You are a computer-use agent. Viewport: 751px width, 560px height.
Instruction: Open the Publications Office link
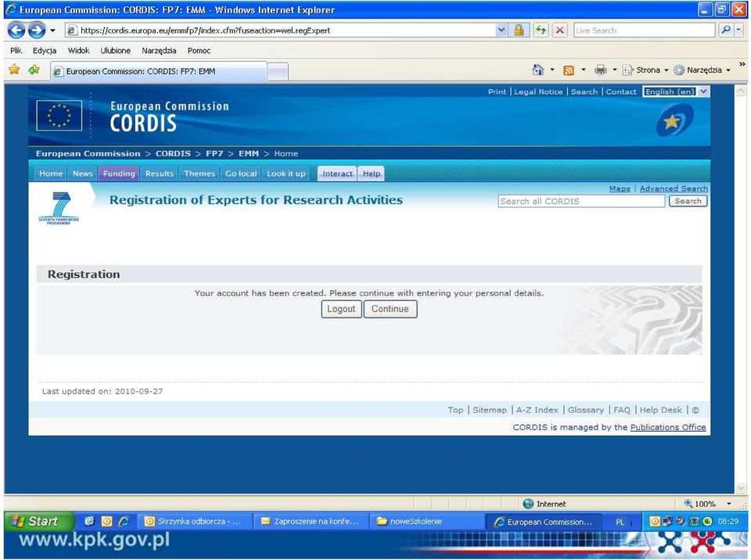pos(667,427)
